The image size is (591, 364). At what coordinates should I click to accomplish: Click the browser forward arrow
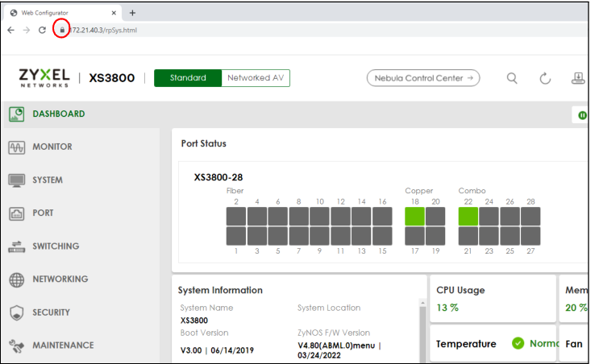27,30
